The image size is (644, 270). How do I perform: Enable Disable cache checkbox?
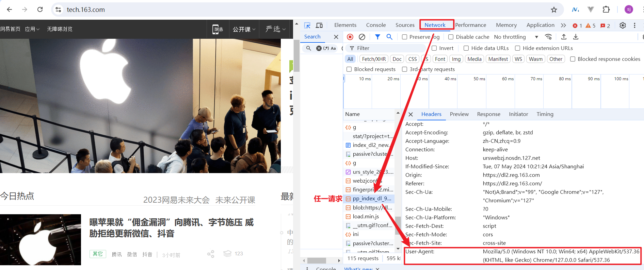pyautogui.click(x=451, y=37)
